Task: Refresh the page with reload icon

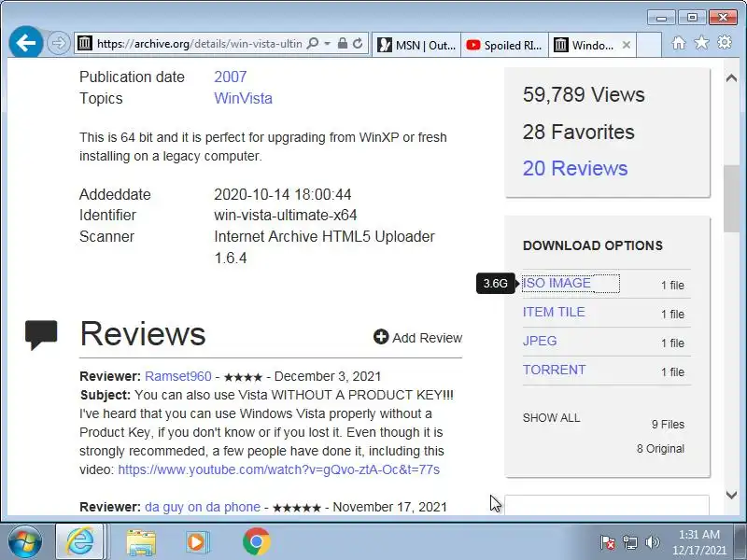Action: point(358,43)
